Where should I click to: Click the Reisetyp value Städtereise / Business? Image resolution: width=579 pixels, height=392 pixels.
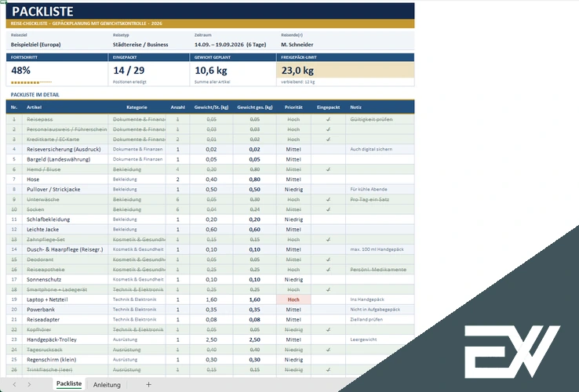pos(140,44)
